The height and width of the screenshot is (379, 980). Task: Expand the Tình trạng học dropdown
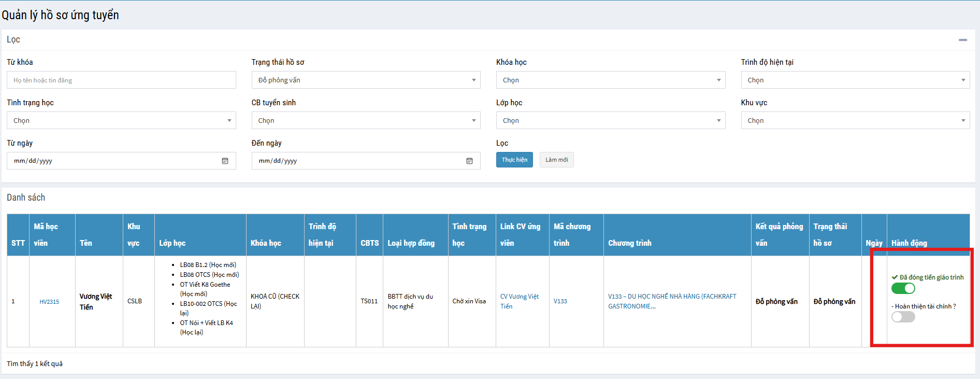(x=121, y=120)
